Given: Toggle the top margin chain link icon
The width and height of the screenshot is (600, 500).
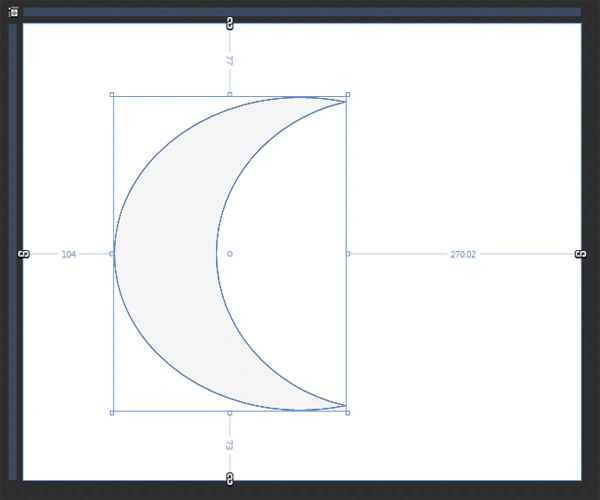Looking at the screenshot, I should point(230,23).
